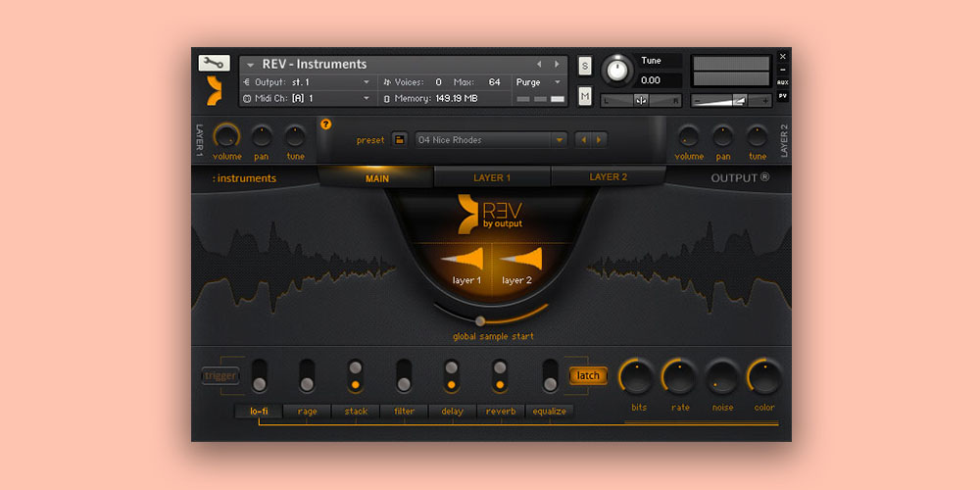Click the layer 1 reverse horn icon

(x=465, y=260)
